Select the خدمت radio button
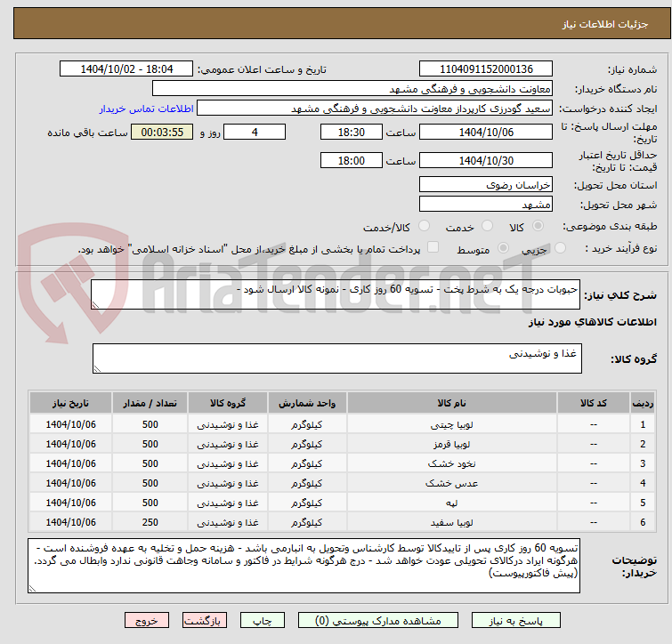 tap(487, 226)
